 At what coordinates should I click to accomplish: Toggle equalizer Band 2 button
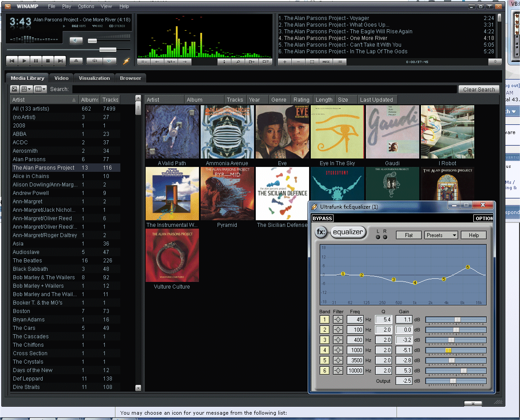point(324,330)
